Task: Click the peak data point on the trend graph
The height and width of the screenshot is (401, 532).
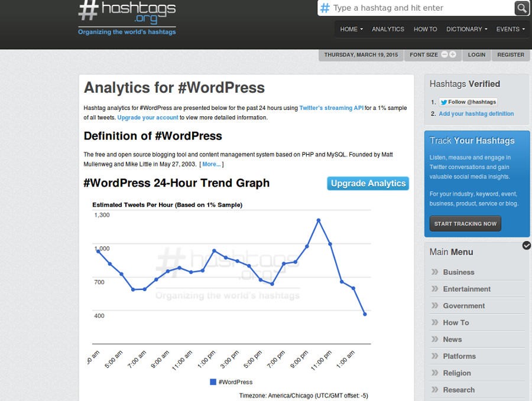Action: point(319,220)
